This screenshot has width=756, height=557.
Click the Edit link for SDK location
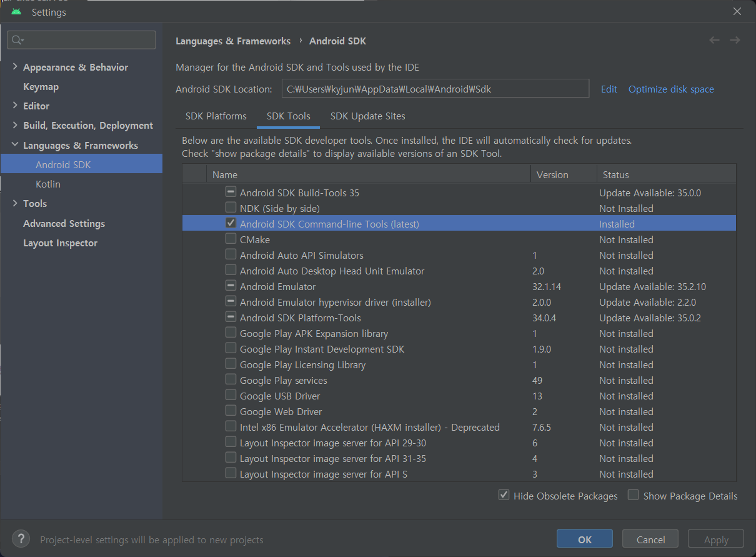pos(609,89)
